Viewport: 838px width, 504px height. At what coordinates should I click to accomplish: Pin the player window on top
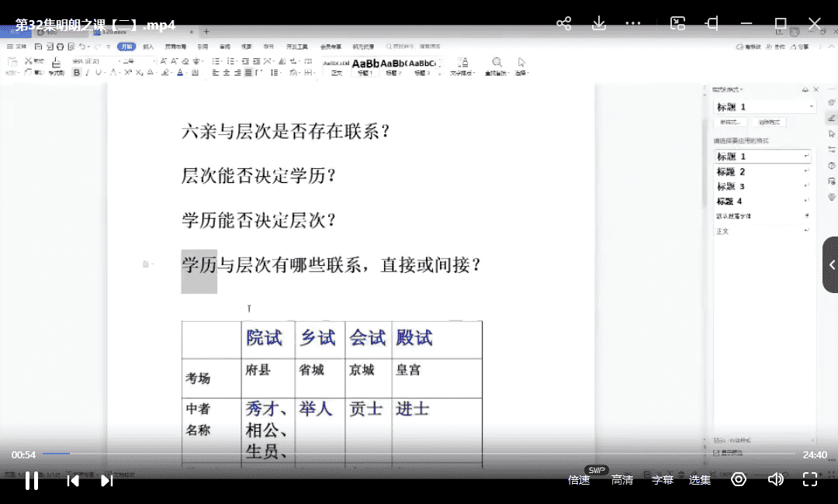[712, 23]
